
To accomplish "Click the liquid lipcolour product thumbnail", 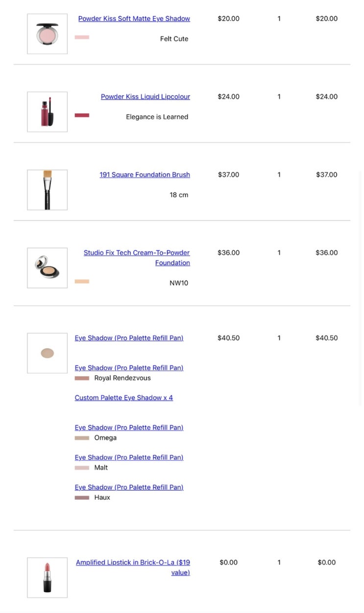I will click(47, 112).
